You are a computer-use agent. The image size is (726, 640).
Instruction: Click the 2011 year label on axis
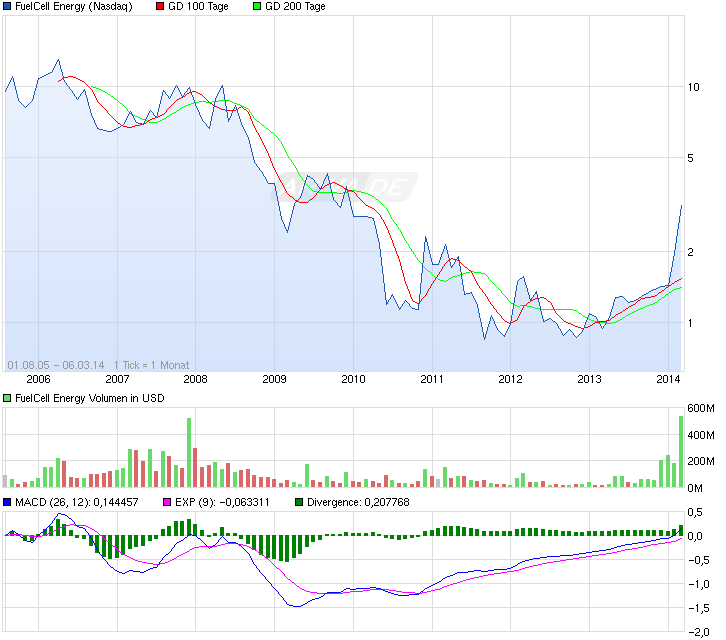432,379
